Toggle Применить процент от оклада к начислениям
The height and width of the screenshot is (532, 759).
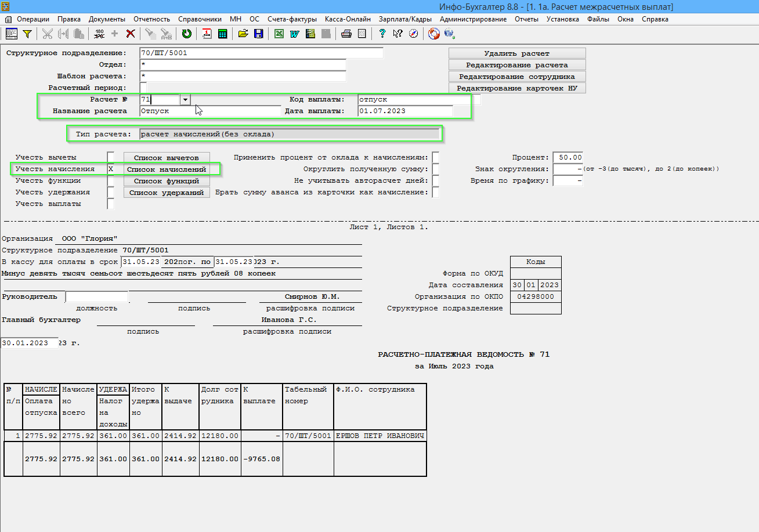(436, 157)
